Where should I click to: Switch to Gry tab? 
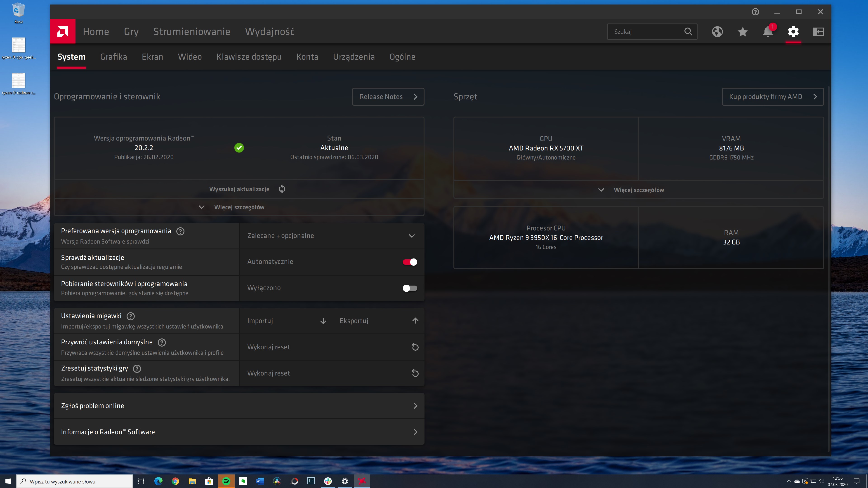(x=131, y=32)
